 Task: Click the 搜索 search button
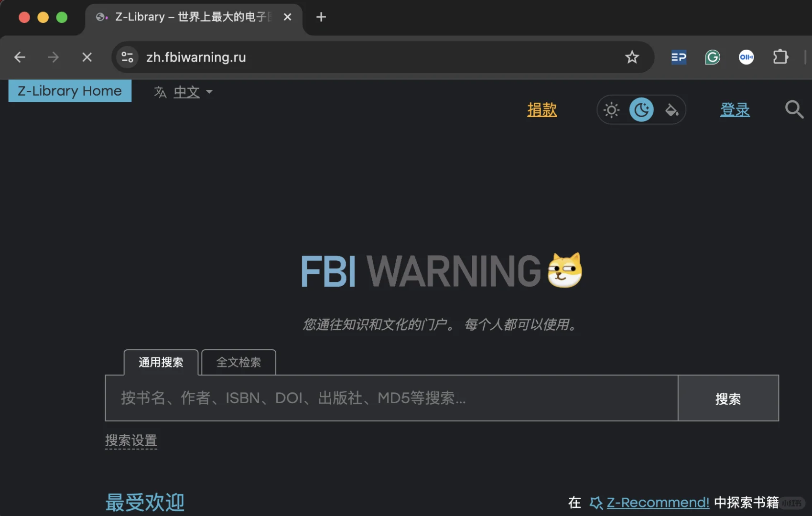pos(728,398)
